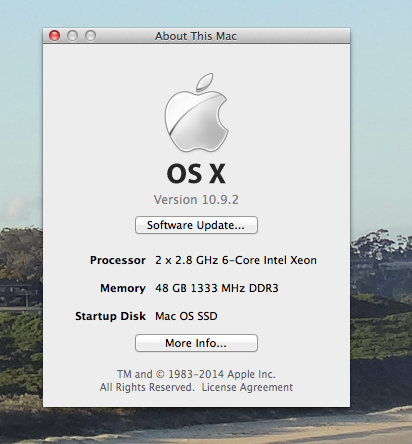
Task: Click the window's disabled zoom button
Action: (x=90, y=35)
